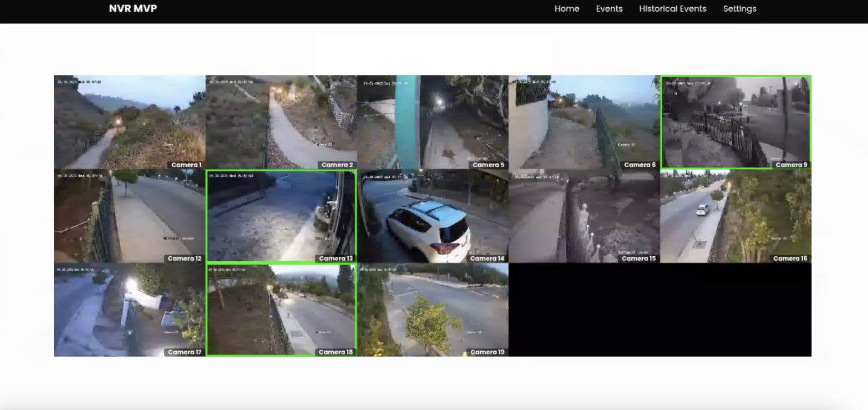
Task: Open green-bordered Camera 13 feed
Action: 281,216
